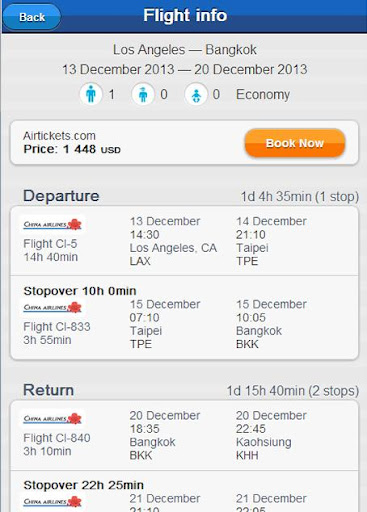The width and height of the screenshot is (367, 512).
Task: Click the Economy class label
Action: tap(263, 95)
